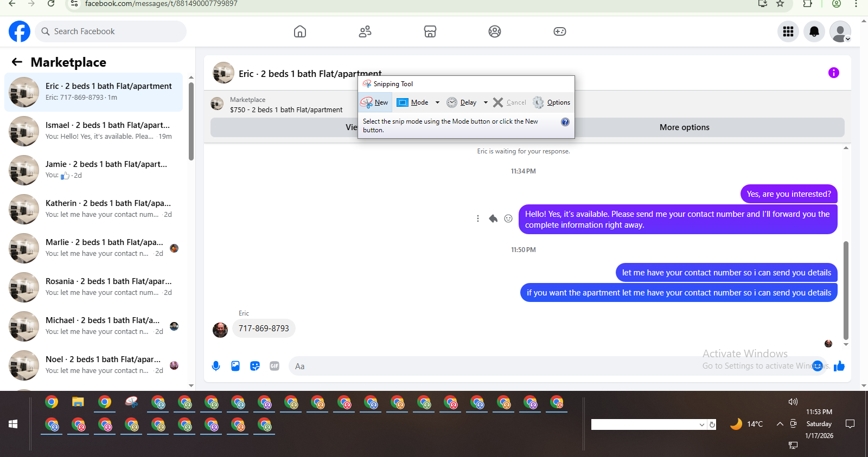Click the back arrow beside Marketplace
This screenshot has width=868, height=457.
coord(17,62)
